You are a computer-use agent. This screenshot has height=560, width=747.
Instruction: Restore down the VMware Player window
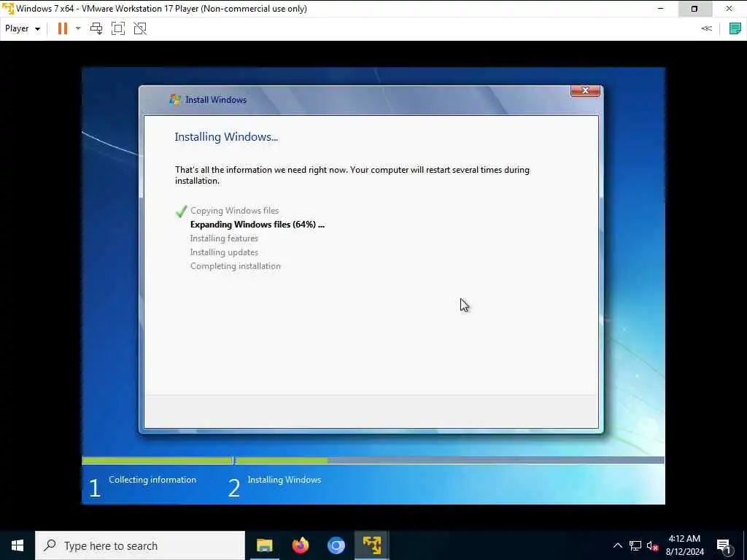(x=694, y=9)
